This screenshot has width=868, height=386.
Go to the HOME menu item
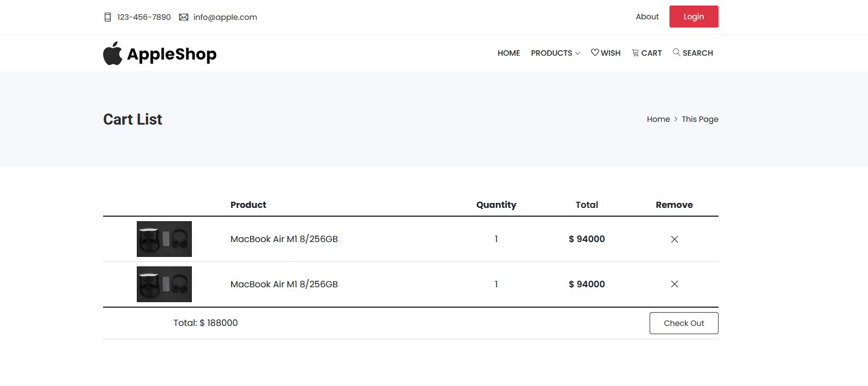508,53
